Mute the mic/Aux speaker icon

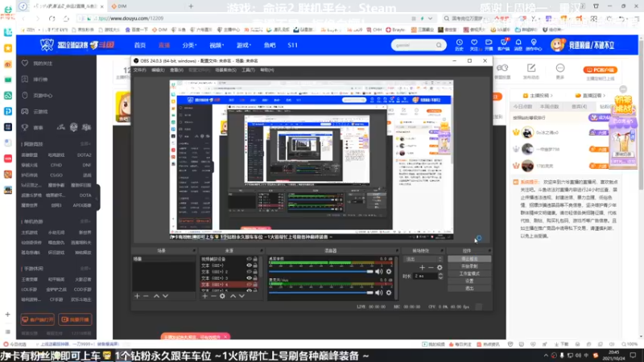point(378,293)
